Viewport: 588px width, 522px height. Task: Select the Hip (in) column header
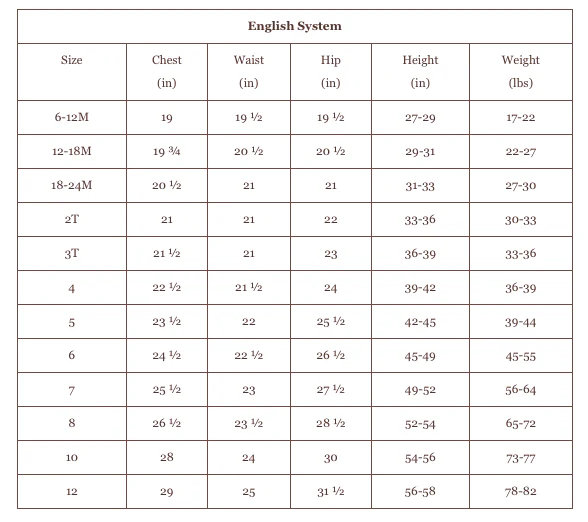330,71
